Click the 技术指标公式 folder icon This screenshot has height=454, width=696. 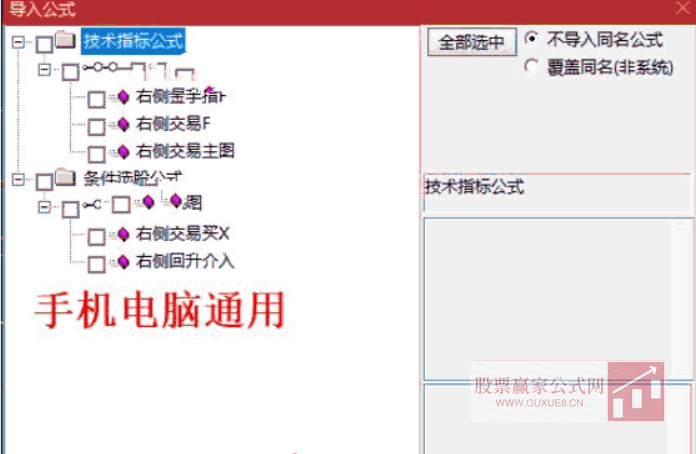(66, 39)
